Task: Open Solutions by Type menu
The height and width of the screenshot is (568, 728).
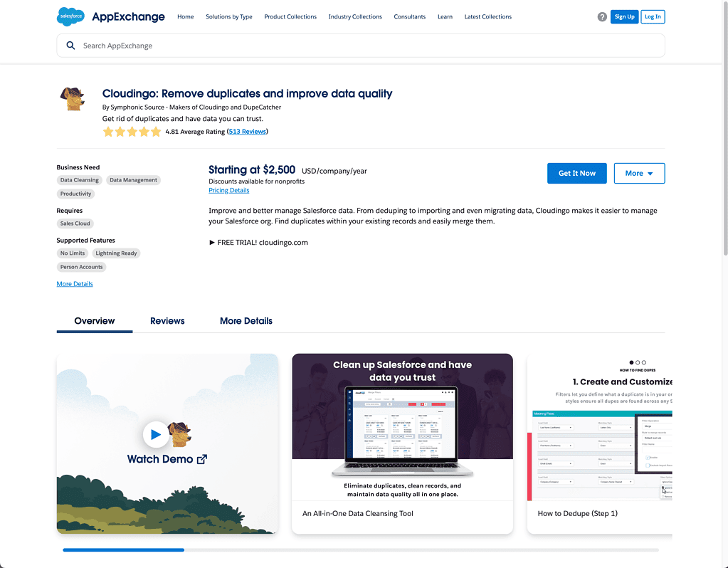Action: click(x=229, y=16)
